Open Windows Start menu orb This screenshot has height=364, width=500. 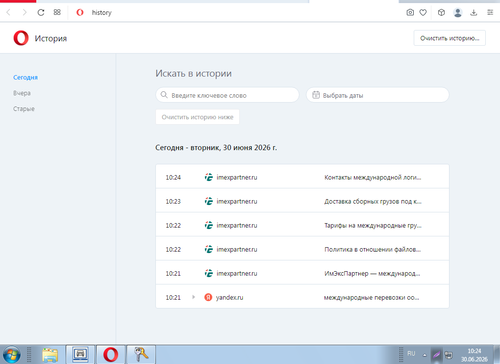point(12,354)
